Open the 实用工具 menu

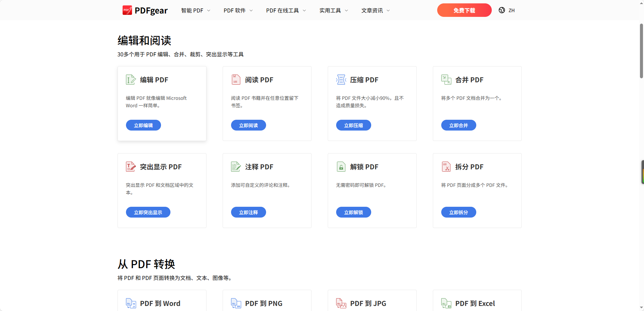334,10
